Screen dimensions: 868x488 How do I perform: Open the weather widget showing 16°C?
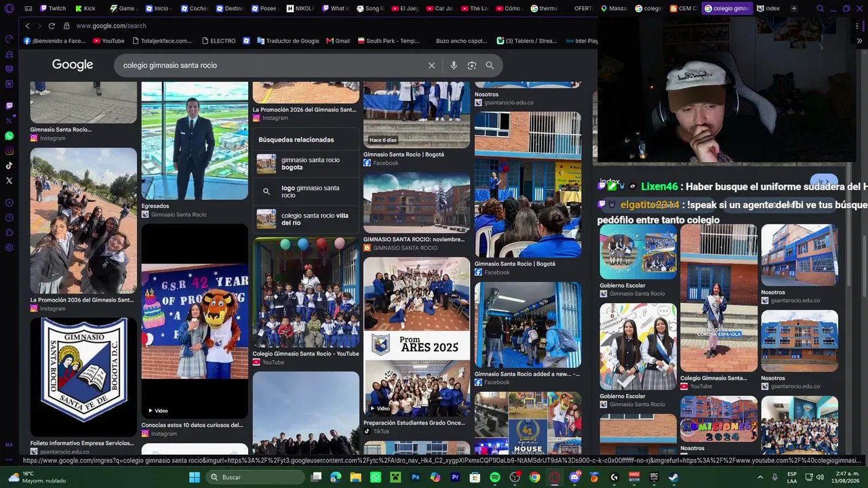pos(37,477)
